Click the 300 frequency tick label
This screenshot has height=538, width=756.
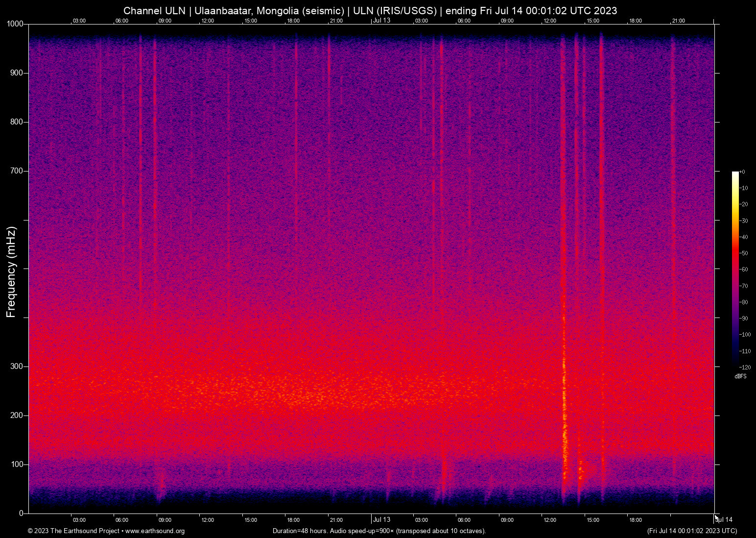(x=16, y=366)
